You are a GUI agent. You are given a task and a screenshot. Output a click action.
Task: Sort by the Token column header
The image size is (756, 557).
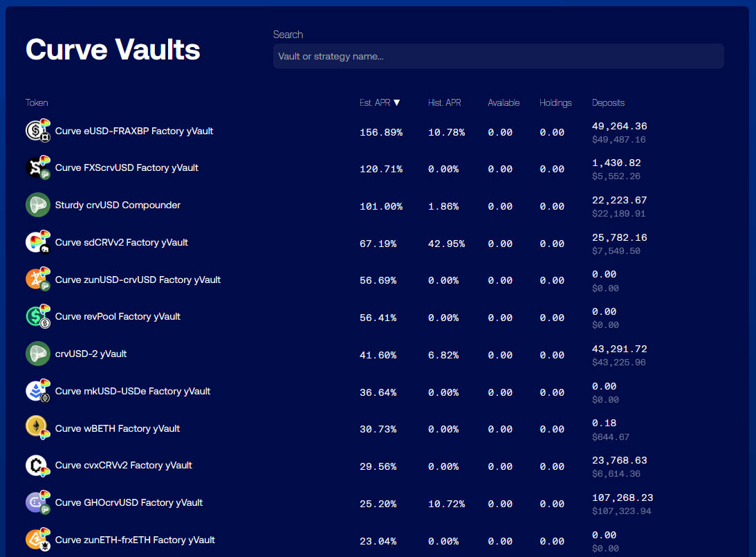[37, 103]
